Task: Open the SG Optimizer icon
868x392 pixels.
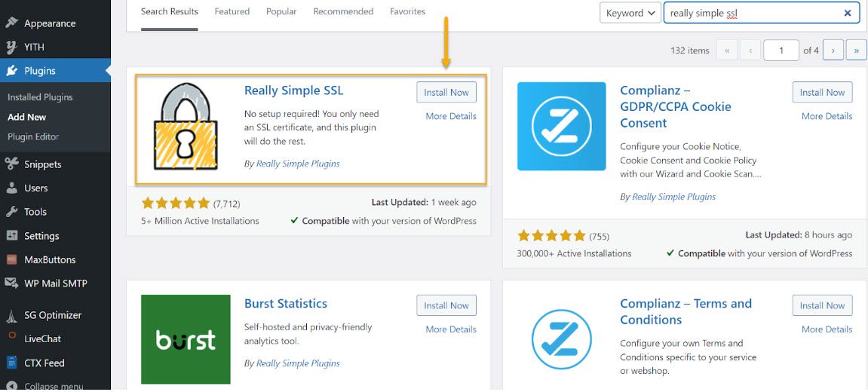Action: pos(11,316)
